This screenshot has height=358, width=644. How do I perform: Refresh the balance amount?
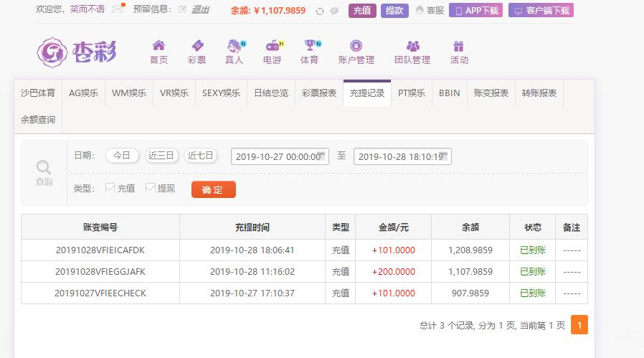pyautogui.click(x=320, y=11)
